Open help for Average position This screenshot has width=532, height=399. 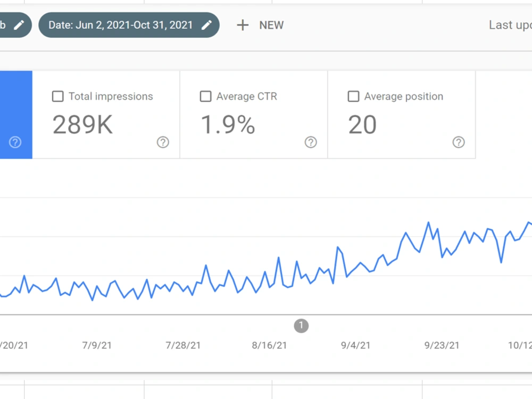click(x=459, y=142)
